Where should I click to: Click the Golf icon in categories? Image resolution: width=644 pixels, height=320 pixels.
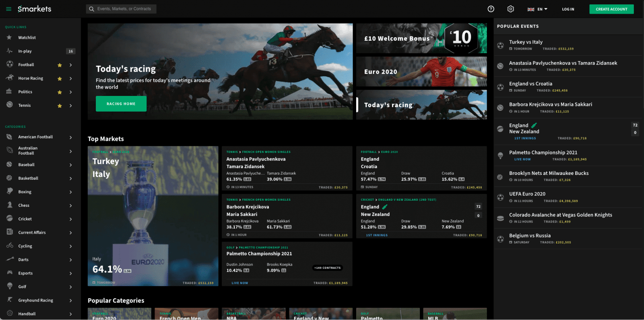click(x=10, y=286)
